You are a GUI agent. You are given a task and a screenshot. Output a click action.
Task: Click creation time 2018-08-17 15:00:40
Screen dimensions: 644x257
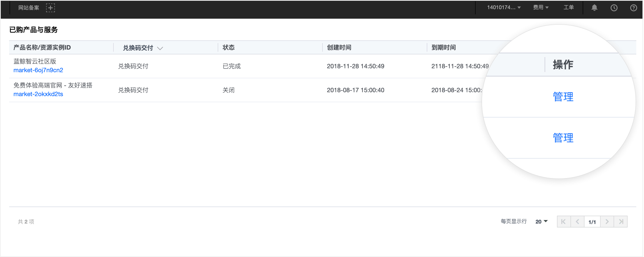[x=355, y=90]
